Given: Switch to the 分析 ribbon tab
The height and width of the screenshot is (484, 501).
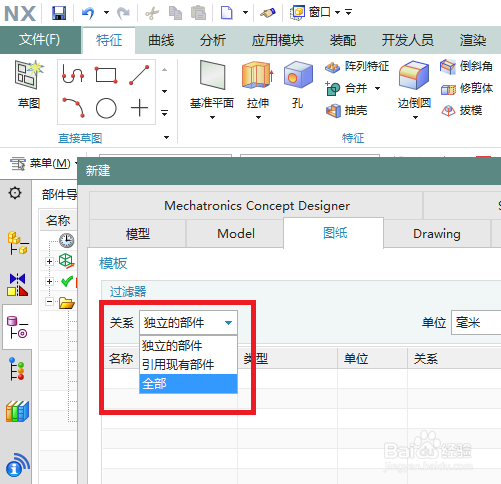Looking at the screenshot, I should pyautogui.click(x=213, y=40).
